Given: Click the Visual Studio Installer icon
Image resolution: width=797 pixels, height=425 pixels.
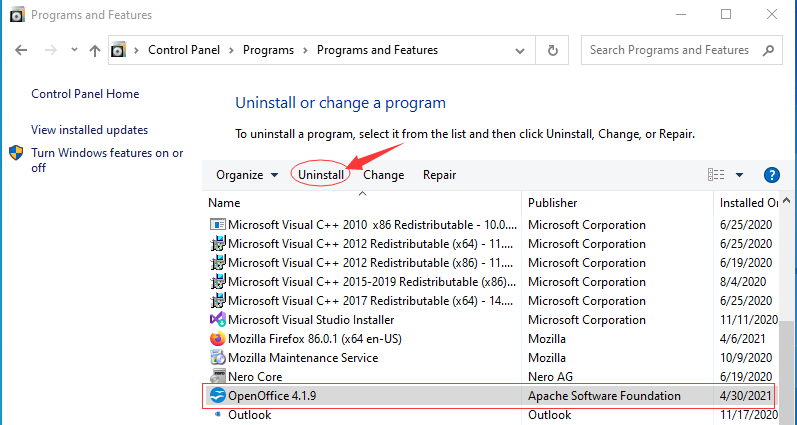Looking at the screenshot, I should [x=218, y=320].
